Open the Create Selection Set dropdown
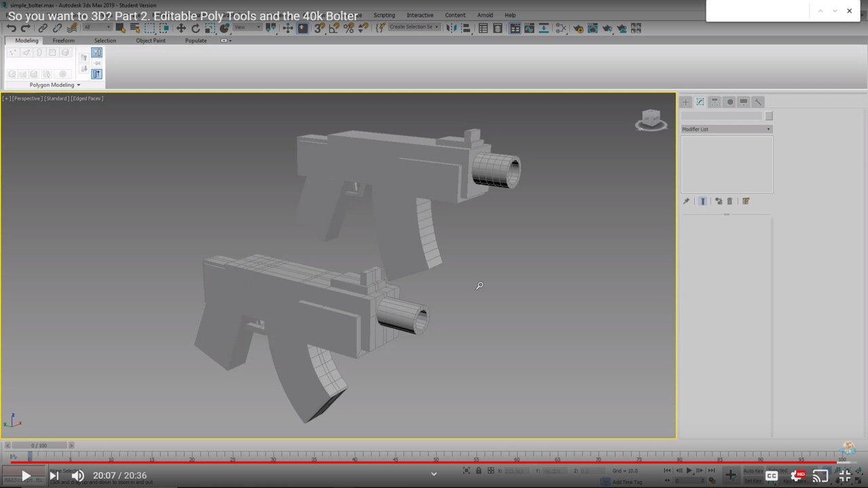This screenshot has height=488, width=868. pos(414,27)
